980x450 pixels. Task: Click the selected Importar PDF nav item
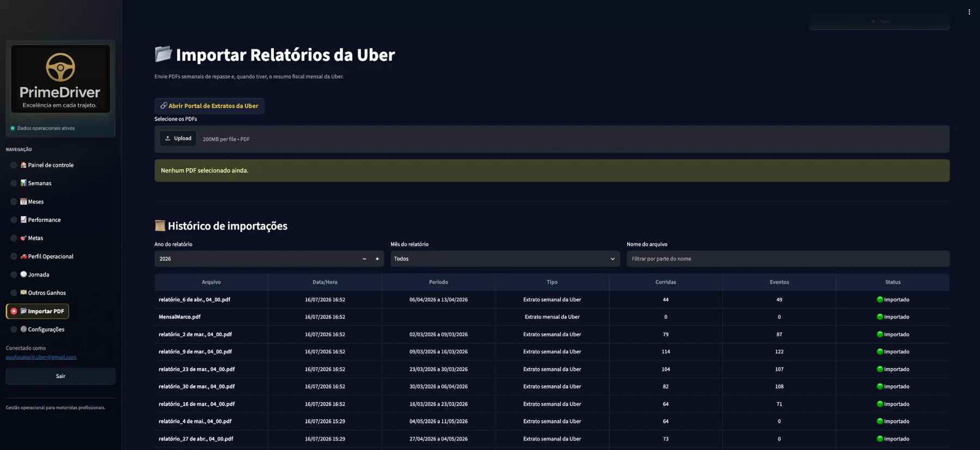coord(38,311)
